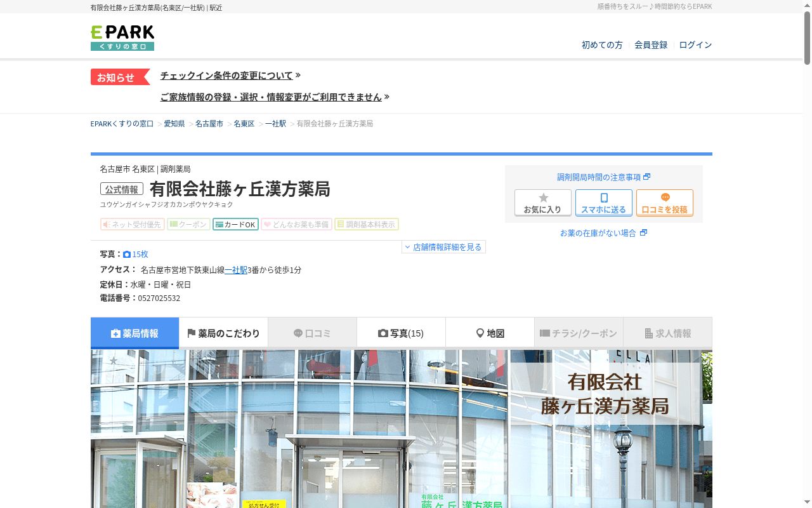This screenshot has width=812, height=508.
Task: Go to EPARKくすりの窓口 breadcrumb
Action: (122, 124)
